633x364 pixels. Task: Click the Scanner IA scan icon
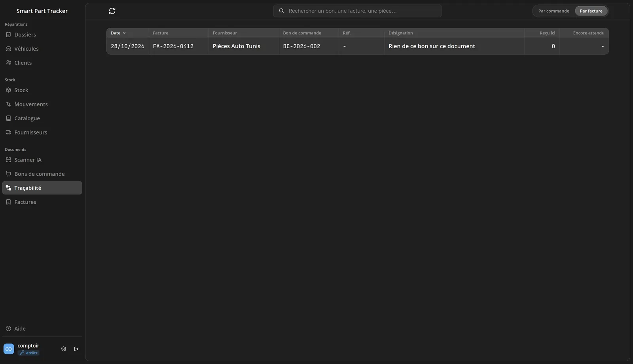click(8, 160)
